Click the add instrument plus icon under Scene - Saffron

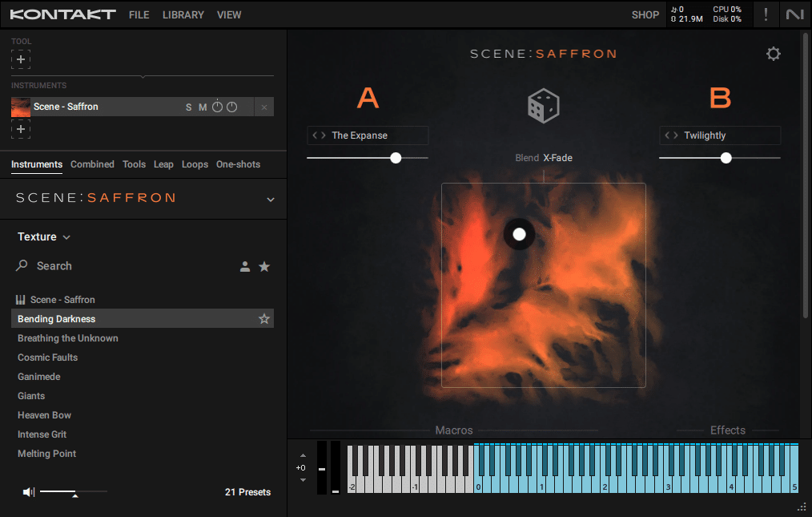pyautogui.click(x=20, y=128)
